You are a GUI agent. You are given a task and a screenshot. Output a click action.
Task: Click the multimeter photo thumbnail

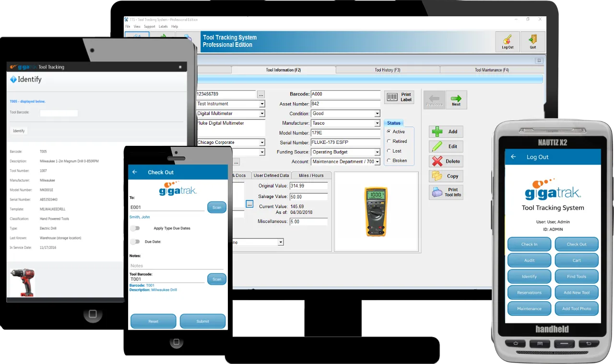tap(376, 211)
